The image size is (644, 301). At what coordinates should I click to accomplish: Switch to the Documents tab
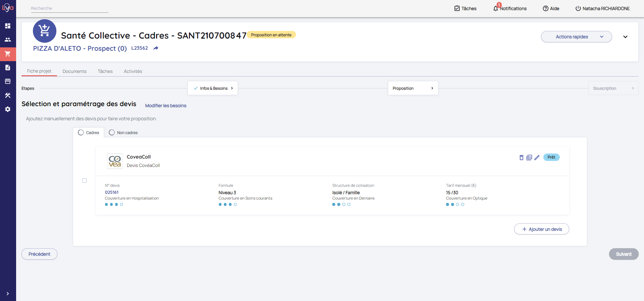75,71
